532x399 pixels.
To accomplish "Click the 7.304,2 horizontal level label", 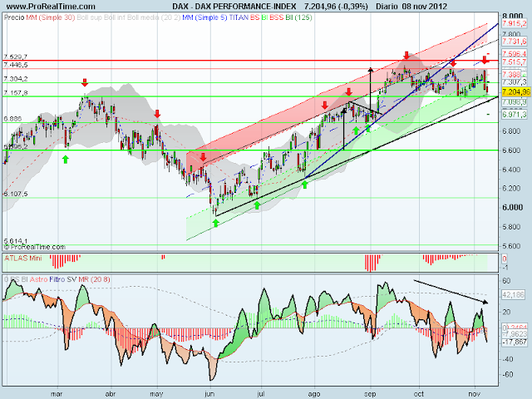I will [16, 79].
